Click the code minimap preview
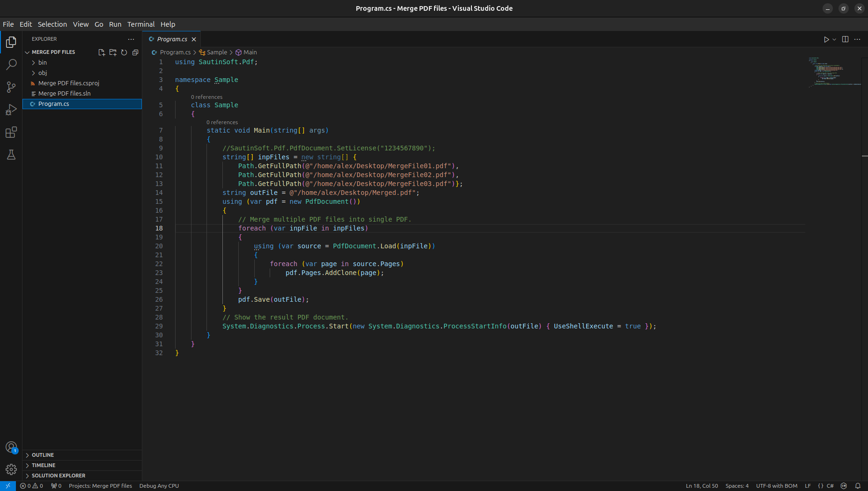 coord(834,73)
